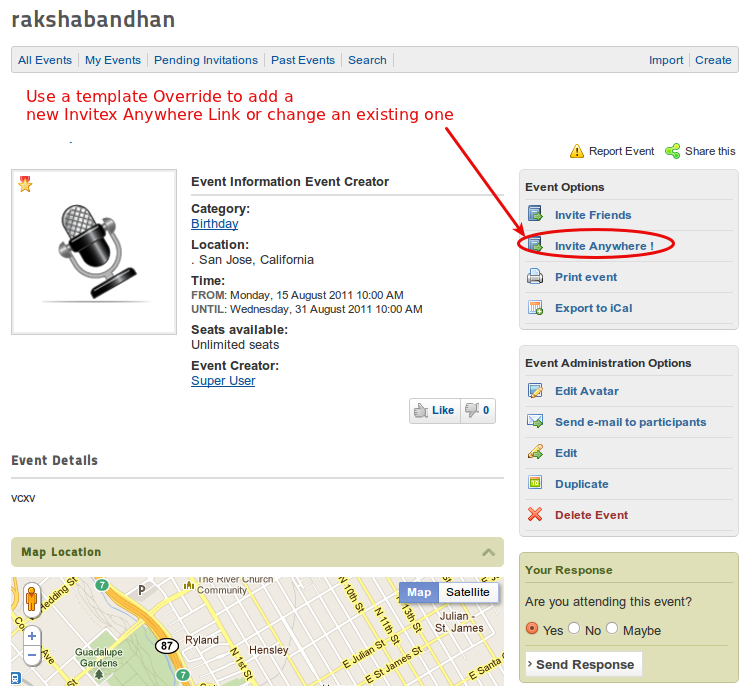
Task: Click the Unlimited seats text
Action: (x=235, y=345)
